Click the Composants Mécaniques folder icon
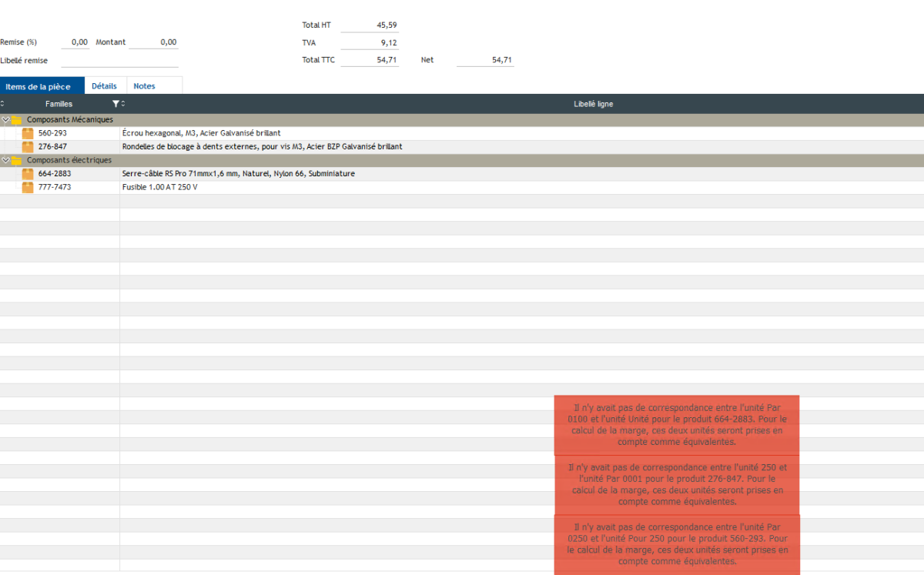This screenshot has height=575, width=924. click(x=16, y=120)
